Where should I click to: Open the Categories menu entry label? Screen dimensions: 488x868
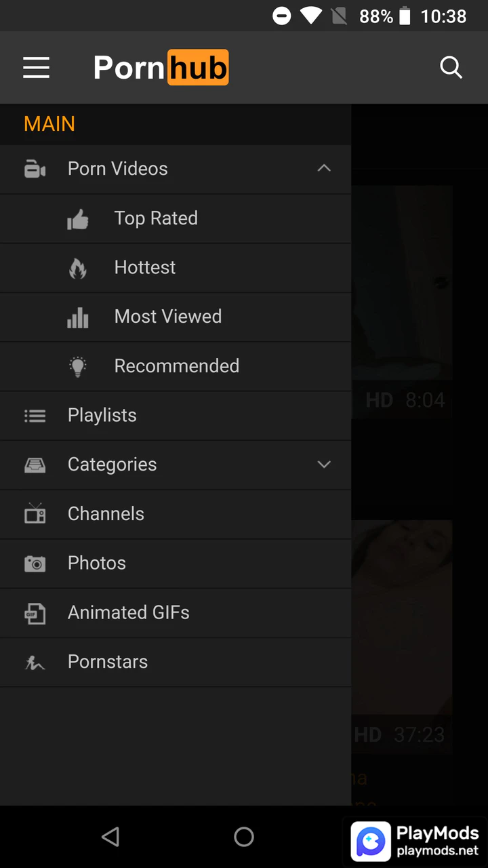[x=112, y=465]
